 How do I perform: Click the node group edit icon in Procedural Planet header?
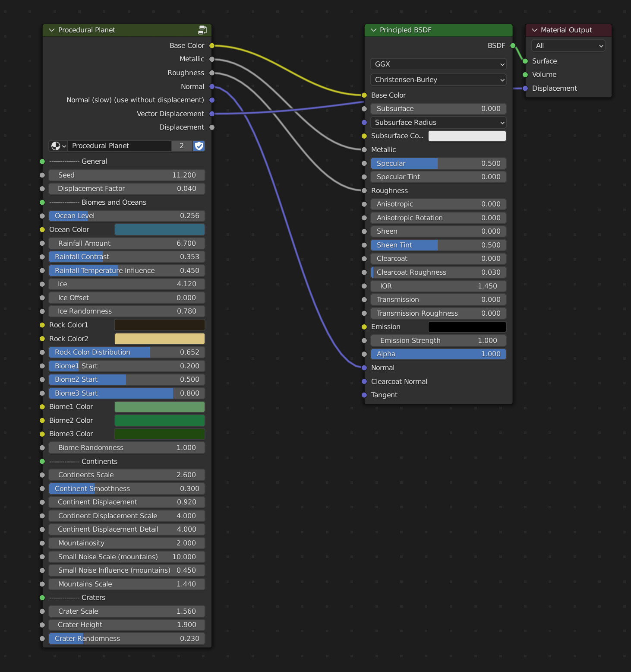[202, 30]
